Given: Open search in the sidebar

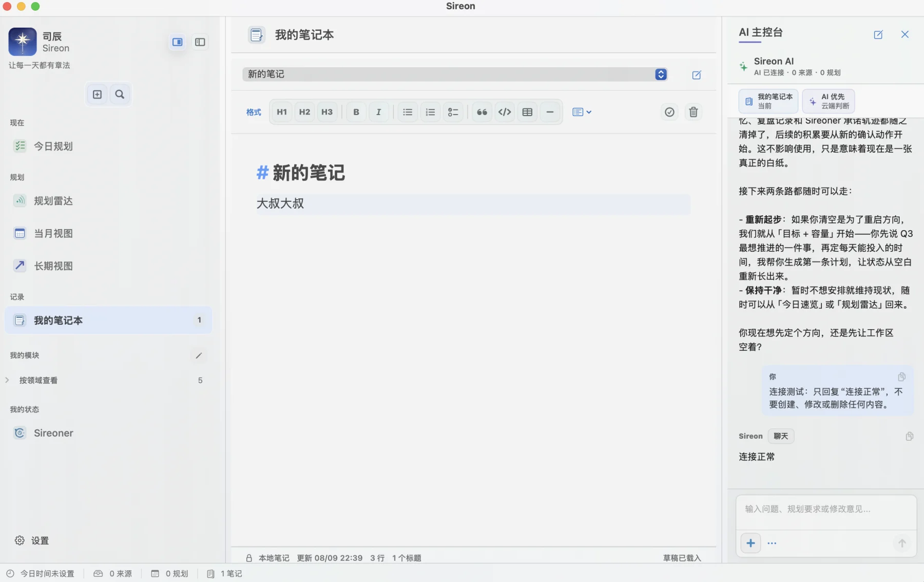Looking at the screenshot, I should coord(120,95).
